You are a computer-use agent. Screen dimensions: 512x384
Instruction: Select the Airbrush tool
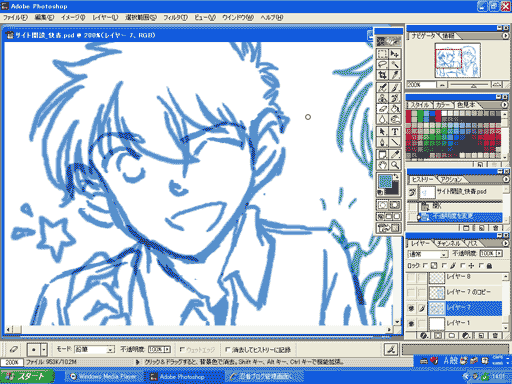point(382,88)
